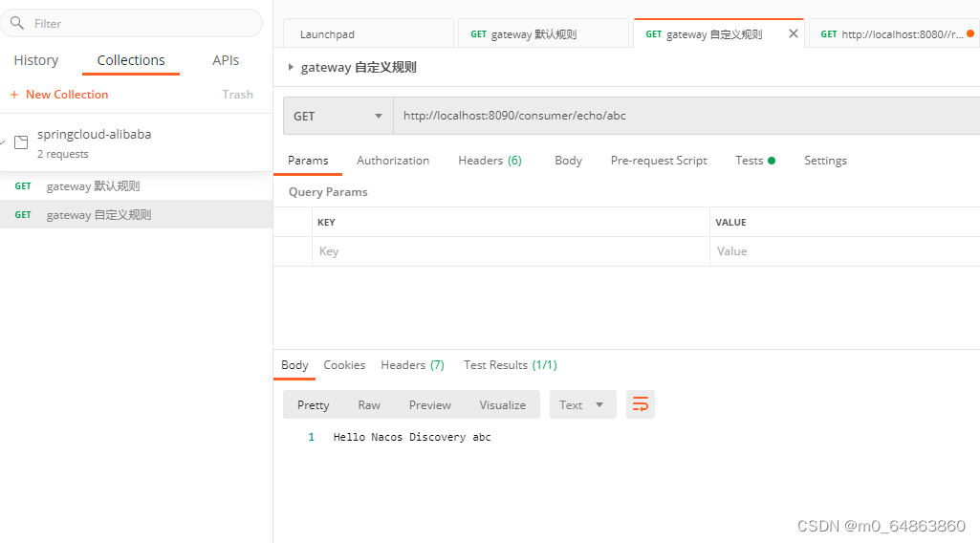Click the query param Value field
The height and width of the screenshot is (543, 980).
point(845,251)
